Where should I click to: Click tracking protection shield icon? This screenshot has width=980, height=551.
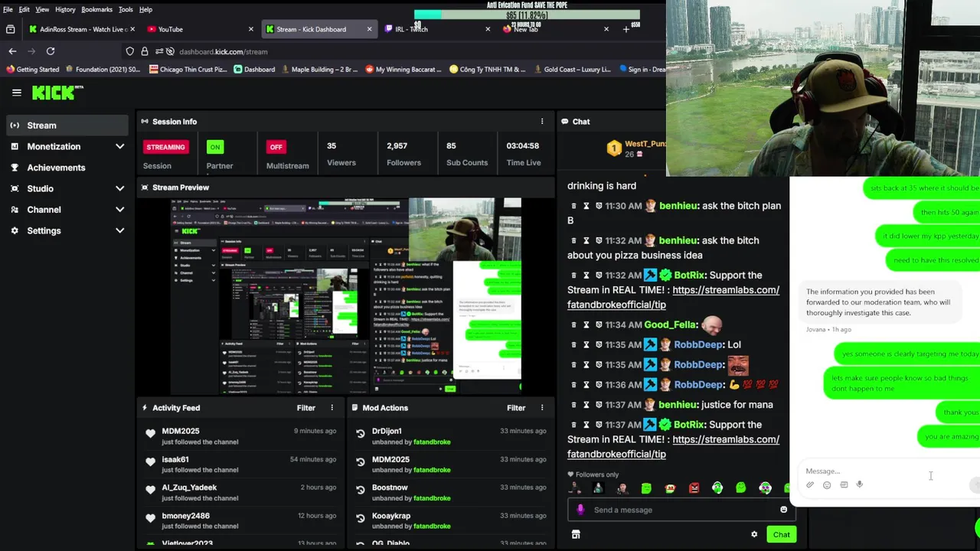pos(130,51)
